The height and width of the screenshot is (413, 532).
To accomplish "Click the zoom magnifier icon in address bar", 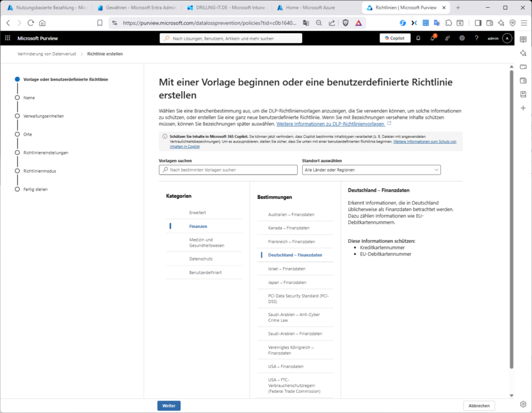I will point(319,22).
